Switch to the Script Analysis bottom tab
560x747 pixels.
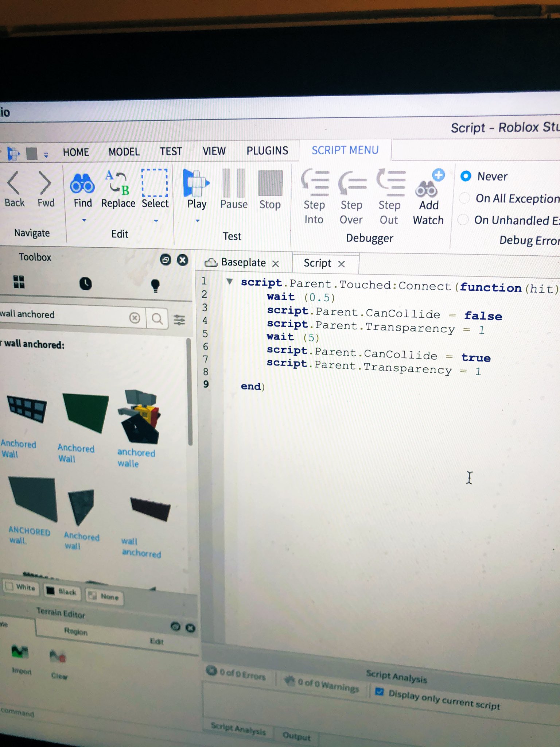[238, 729]
